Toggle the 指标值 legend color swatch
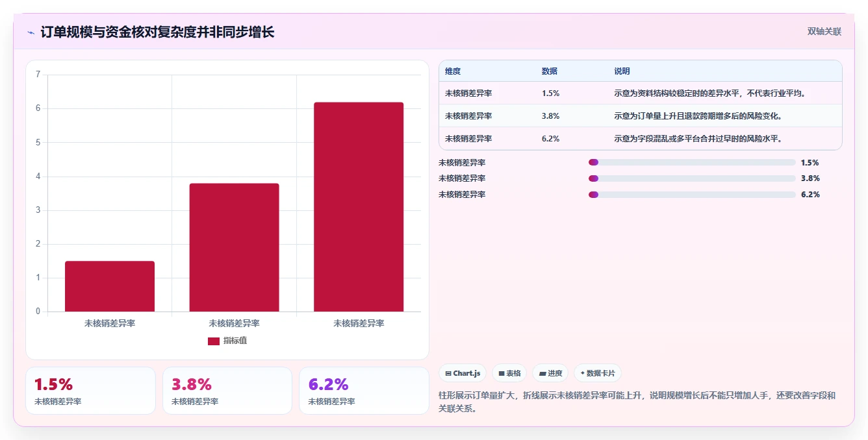The width and height of the screenshot is (868, 440). click(x=214, y=341)
